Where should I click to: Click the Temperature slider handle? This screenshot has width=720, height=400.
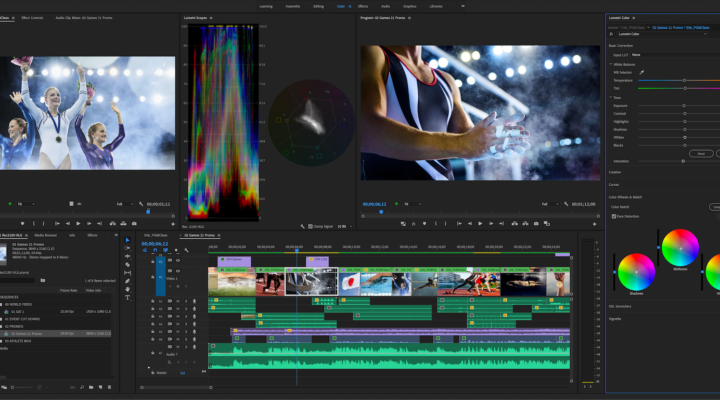684,80
